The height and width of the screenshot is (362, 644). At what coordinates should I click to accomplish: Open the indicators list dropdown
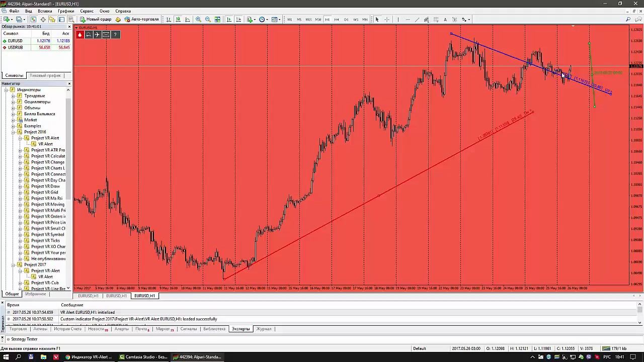tap(251, 20)
